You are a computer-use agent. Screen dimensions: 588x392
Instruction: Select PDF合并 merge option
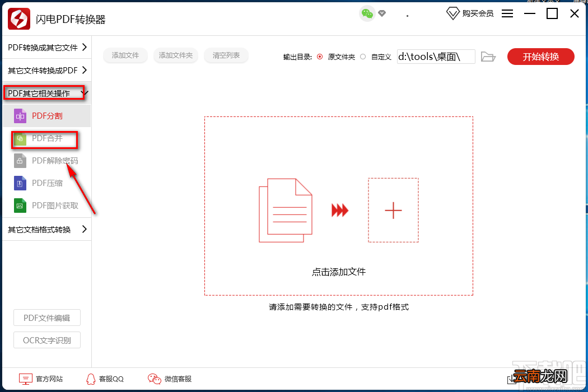(x=47, y=138)
